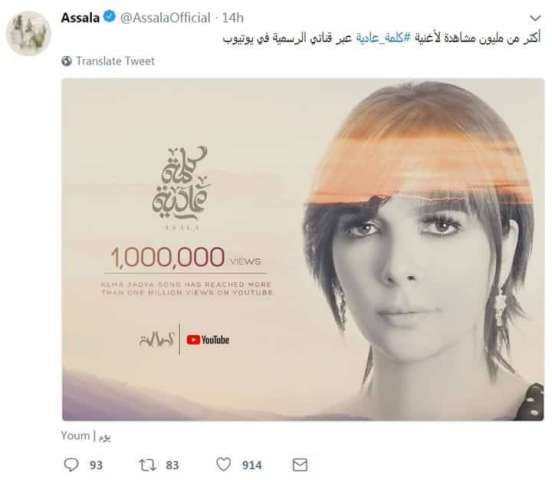
Task: Click the direct message envelope icon
Action: click(300, 465)
